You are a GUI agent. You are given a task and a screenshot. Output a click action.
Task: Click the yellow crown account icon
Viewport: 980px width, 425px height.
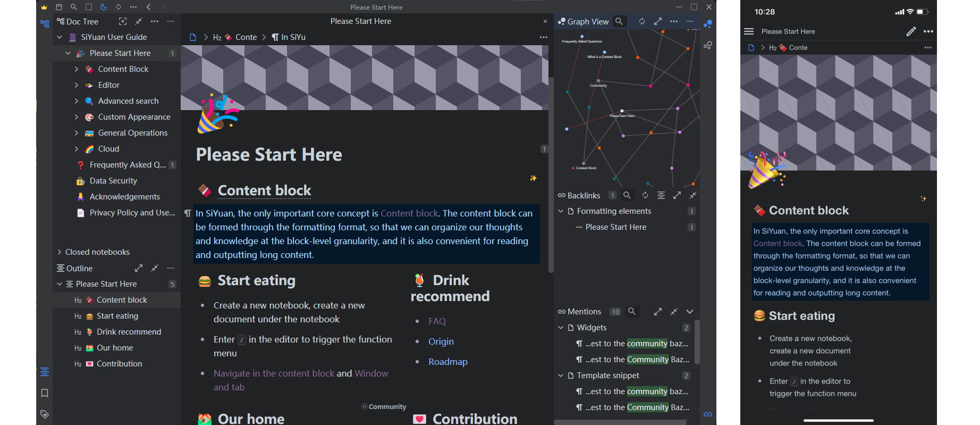pos(44,7)
